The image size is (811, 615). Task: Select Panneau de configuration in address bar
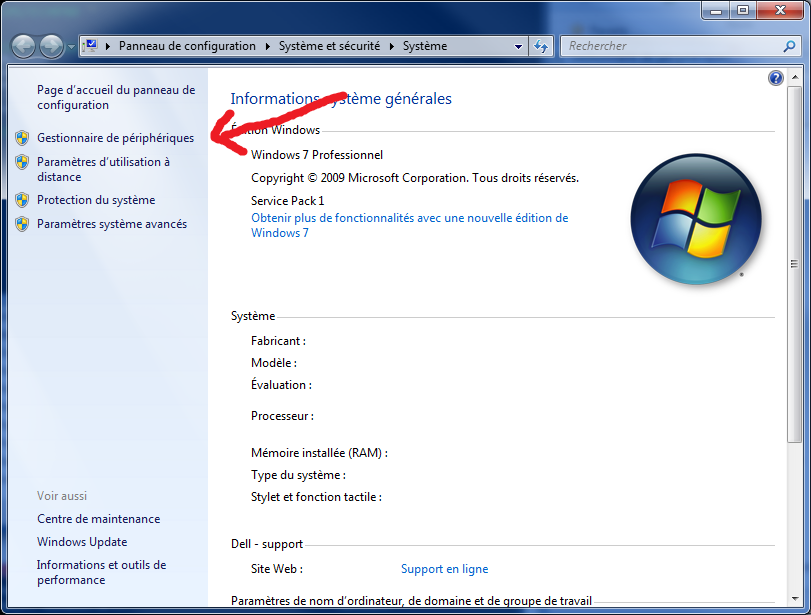[187, 46]
